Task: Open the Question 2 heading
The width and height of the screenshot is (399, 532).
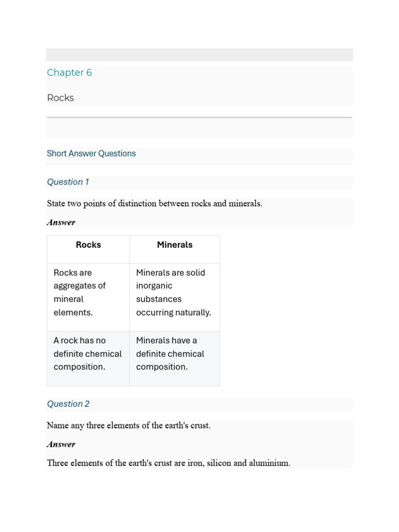Action: point(68,404)
